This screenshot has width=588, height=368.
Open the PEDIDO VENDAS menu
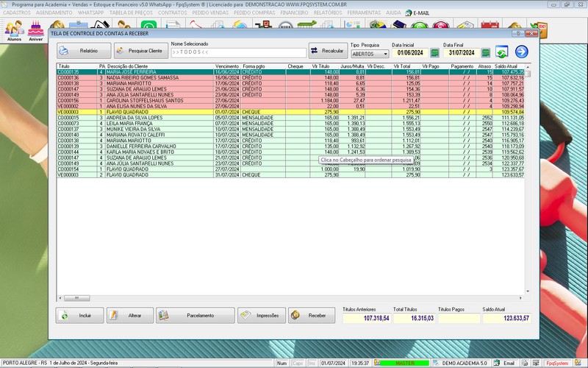[x=210, y=13]
